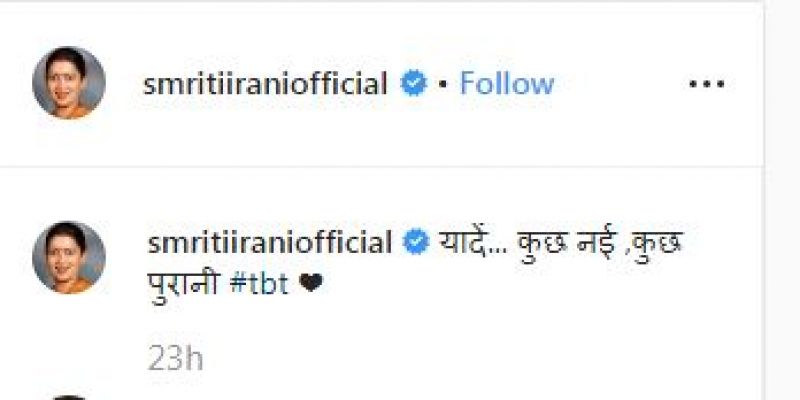Open the smritiiraniofficial username in the header
Image resolution: width=800 pixels, height=400 pixels.
point(267,84)
